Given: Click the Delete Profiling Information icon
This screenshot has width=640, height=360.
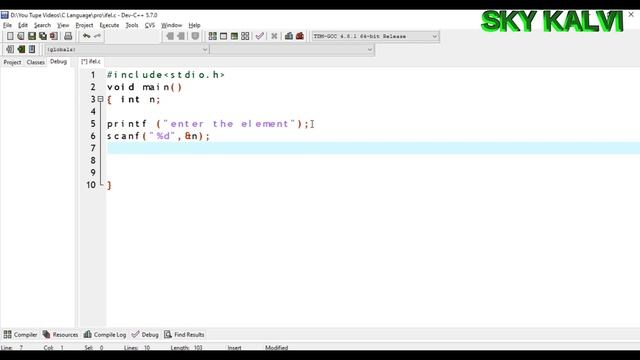Looking at the screenshot, I should pos(300,36).
